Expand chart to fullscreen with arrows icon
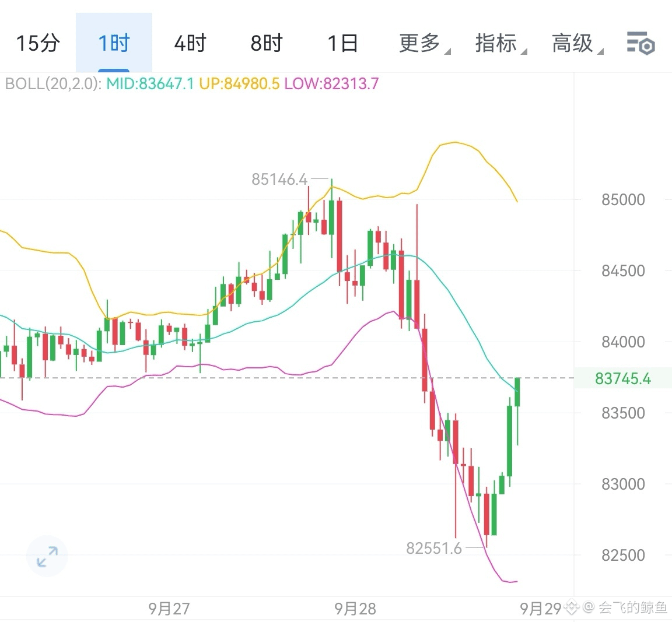 click(47, 557)
